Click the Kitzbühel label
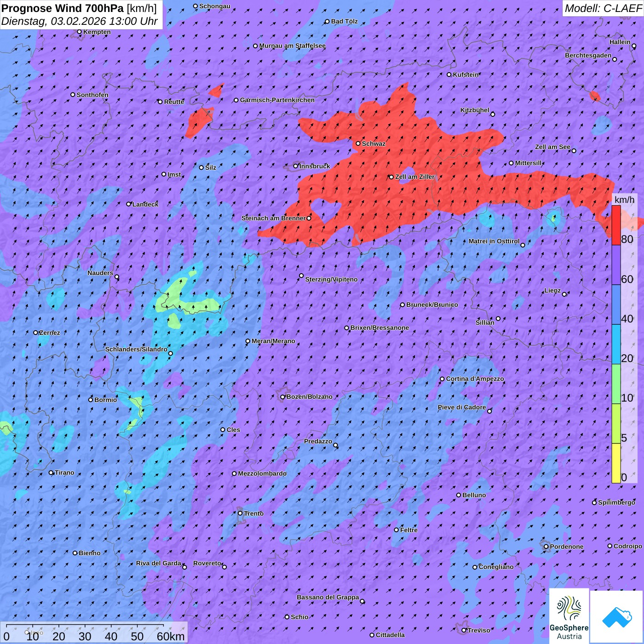The height and width of the screenshot is (644, 644). [475, 110]
